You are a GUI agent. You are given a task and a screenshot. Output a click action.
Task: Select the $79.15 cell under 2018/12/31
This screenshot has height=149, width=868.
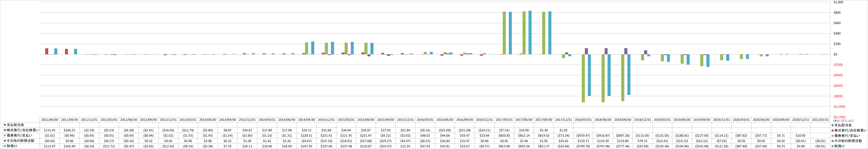coord(643,141)
